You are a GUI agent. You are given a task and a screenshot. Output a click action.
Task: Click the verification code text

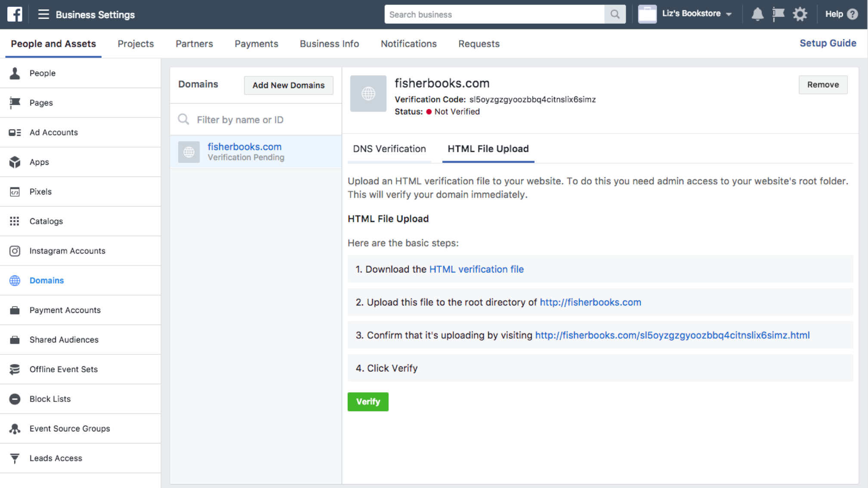point(532,99)
